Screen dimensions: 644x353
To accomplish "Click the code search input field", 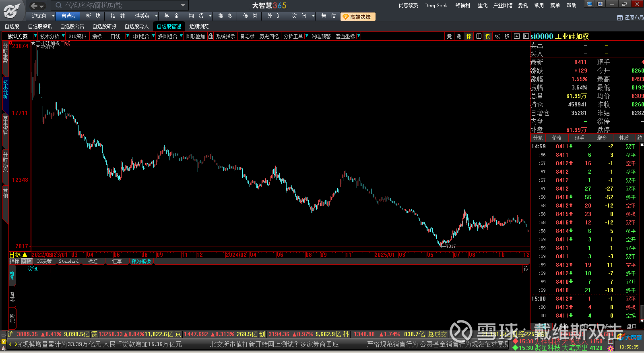I will tap(121, 5).
